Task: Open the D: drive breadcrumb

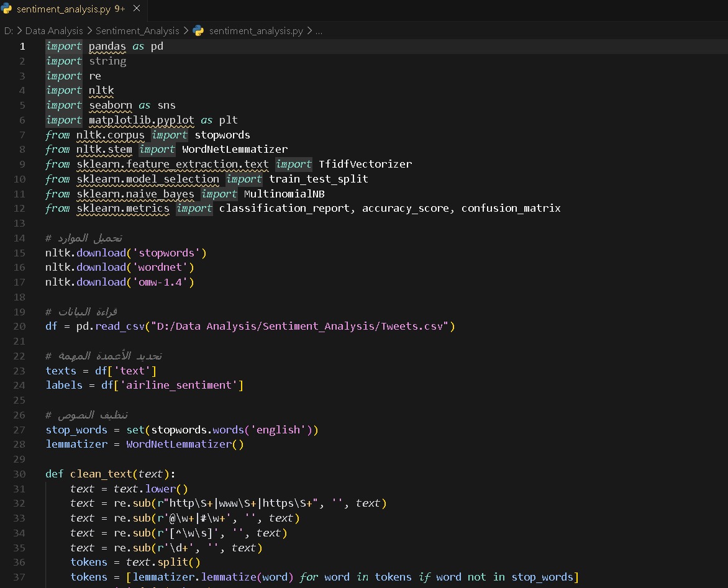Action: pos(8,30)
